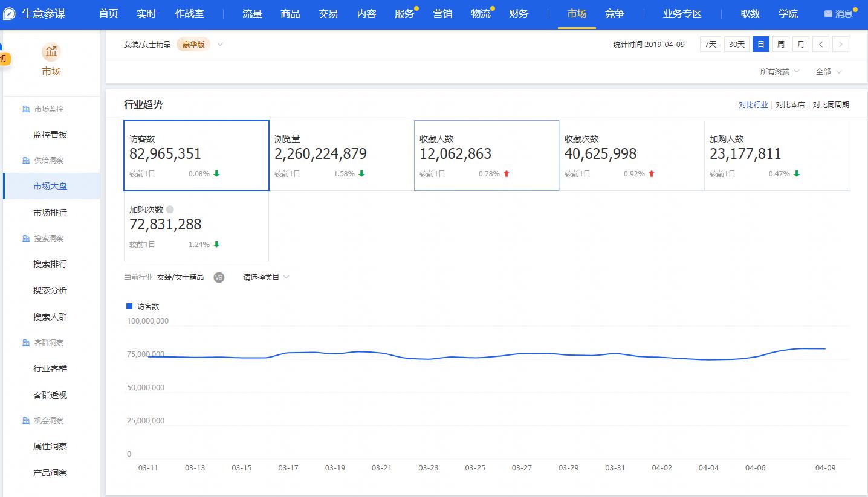Click the 03-11 date label on chart axis
The height and width of the screenshot is (497, 868).
point(148,468)
